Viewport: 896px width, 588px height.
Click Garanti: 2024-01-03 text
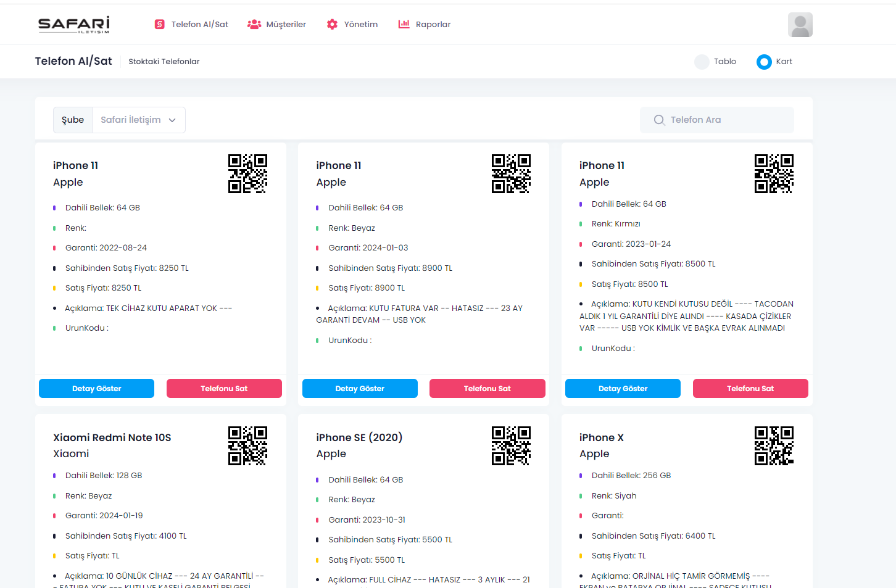point(368,247)
